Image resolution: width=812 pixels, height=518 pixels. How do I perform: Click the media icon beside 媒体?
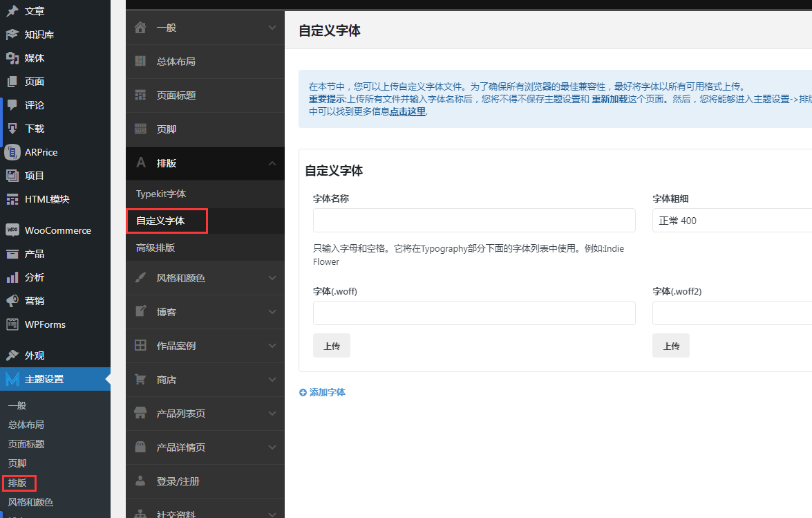pyautogui.click(x=12, y=58)
